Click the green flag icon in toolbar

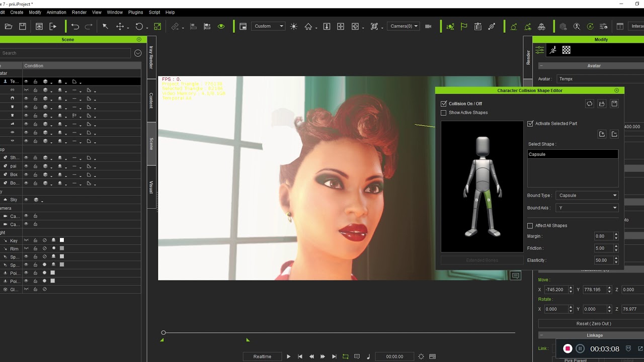pos(464,26)
